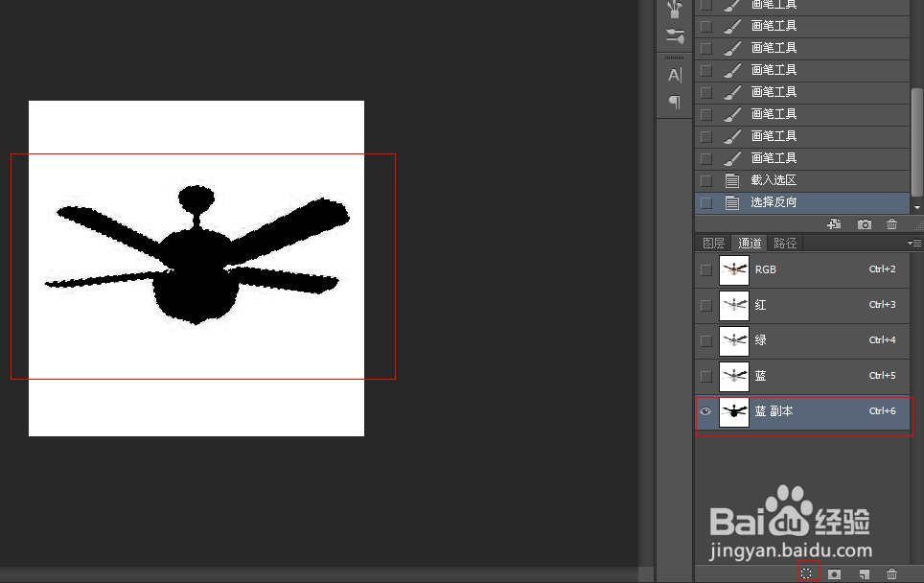Load channel as selection icon
The height and width of the screenshot is (583, 924).
click(x=806, y=573)
